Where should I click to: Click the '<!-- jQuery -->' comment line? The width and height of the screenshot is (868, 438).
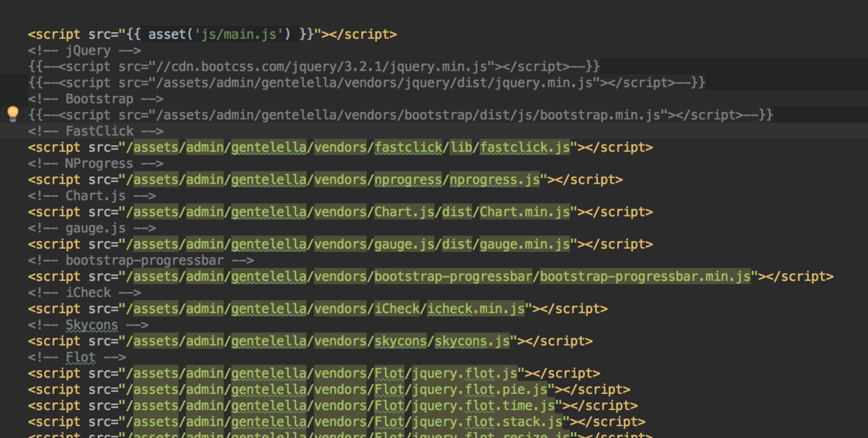[85, 50]
